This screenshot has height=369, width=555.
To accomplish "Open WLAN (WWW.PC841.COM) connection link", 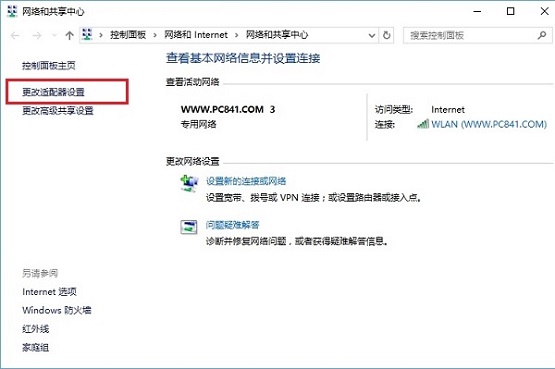I will point(489,124).
